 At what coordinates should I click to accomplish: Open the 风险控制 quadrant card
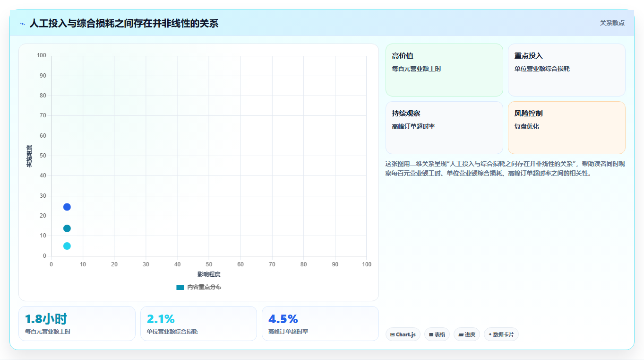(x=567, y=128)
